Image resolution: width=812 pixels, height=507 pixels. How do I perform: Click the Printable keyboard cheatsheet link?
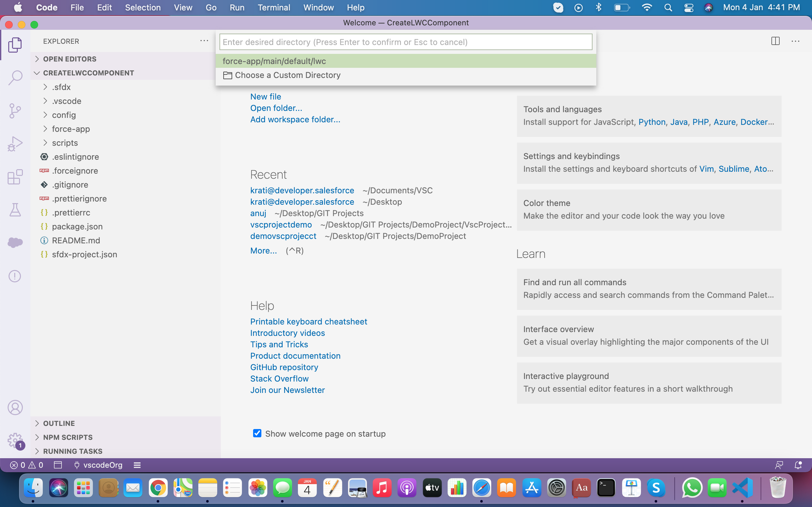pyautogui.click(x=308, y=322)
